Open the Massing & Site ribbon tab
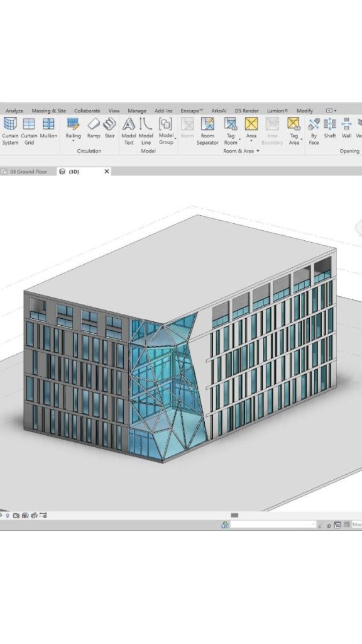Viewport: 362px width, 644px height. 48,111
